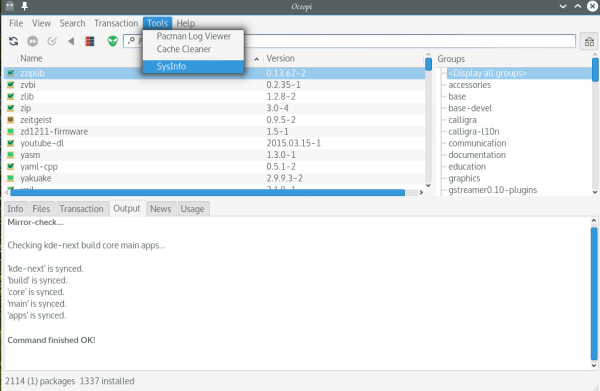Switch to the Output tab

(x=127, y=209)
